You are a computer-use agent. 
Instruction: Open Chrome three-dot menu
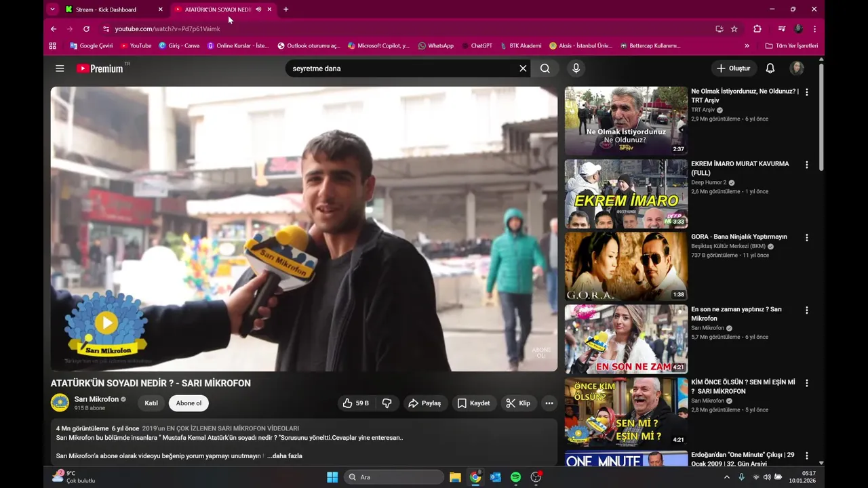814,29
